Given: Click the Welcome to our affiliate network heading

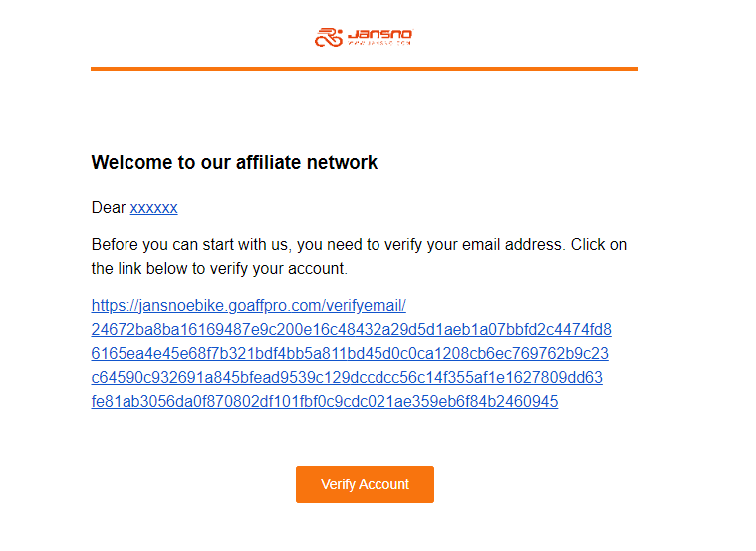Looking at the screenshot, I should (234, 163).
